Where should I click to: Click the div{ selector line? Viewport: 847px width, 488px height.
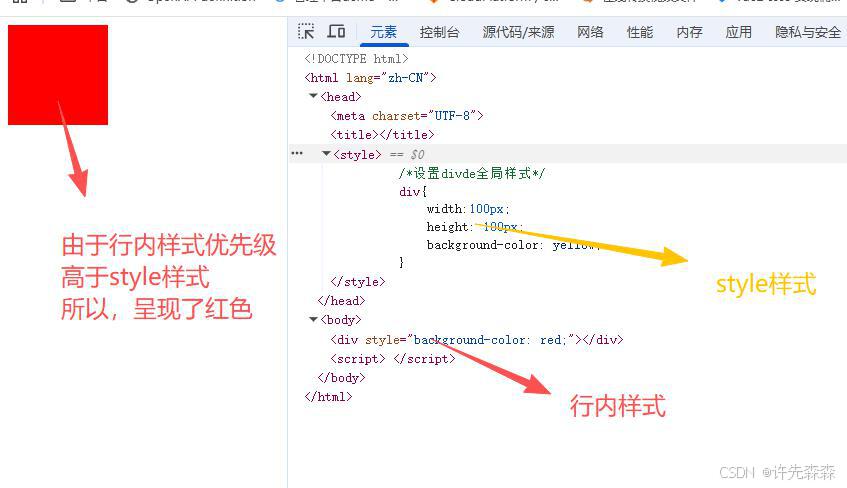[413, 191]
